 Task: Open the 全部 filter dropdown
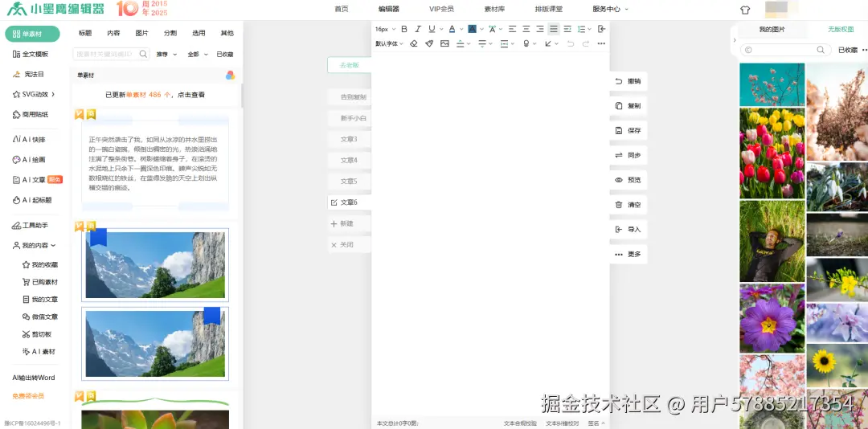[x=198, y=55]
